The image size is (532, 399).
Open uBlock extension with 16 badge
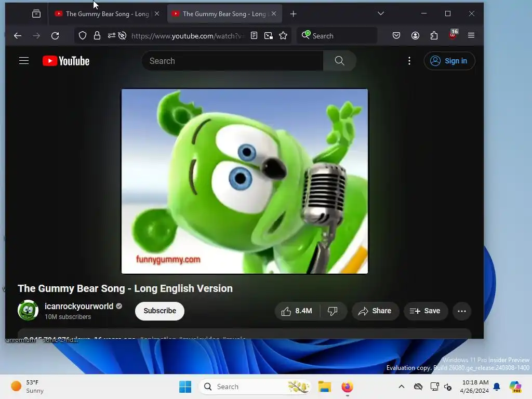pyautogui.click(x=453, y=35)
